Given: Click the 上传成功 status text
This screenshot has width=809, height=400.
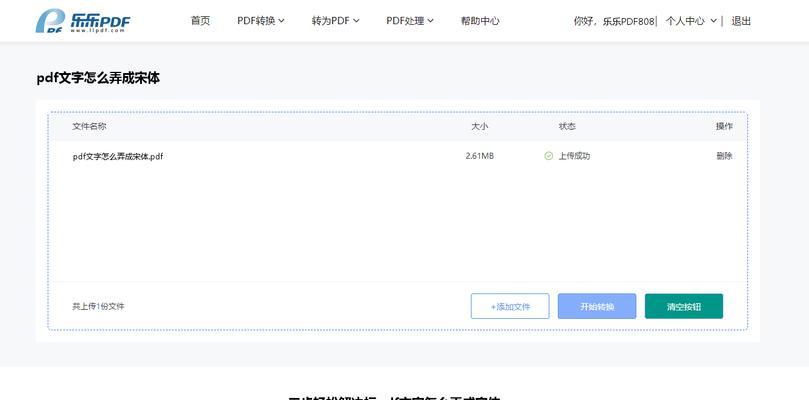Looking at the screenshot, I should [574, 156].
